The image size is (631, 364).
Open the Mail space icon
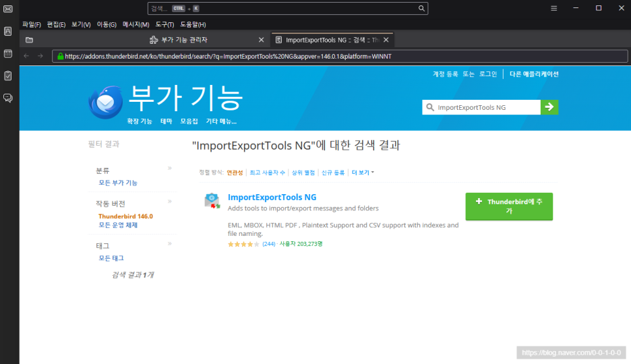(x=7, y=9)
